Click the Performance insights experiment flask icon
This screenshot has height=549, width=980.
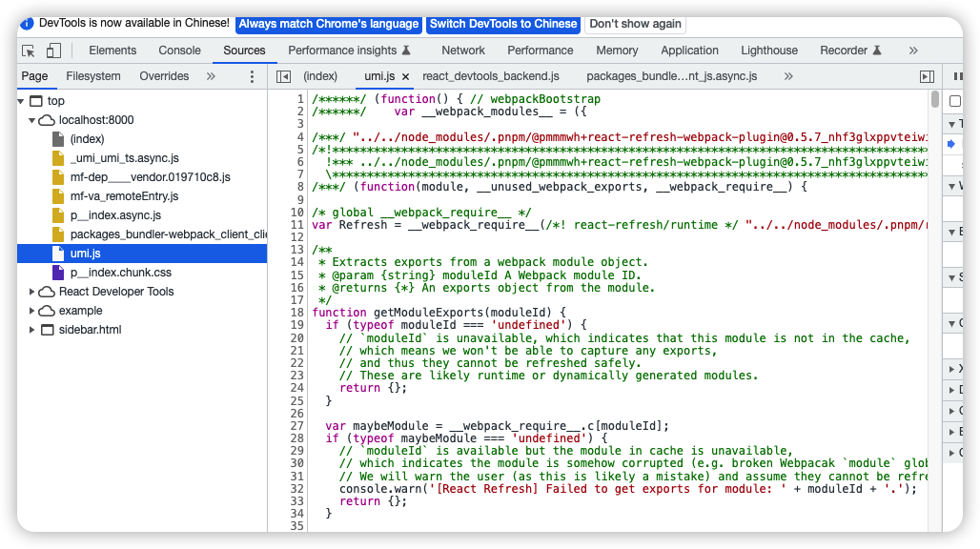click(405, 51)
